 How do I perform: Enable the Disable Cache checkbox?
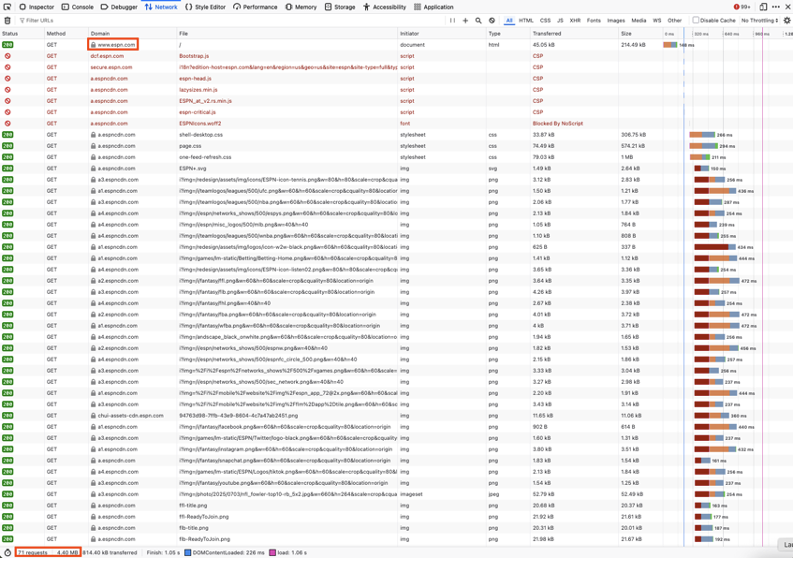tap(696, 20)
